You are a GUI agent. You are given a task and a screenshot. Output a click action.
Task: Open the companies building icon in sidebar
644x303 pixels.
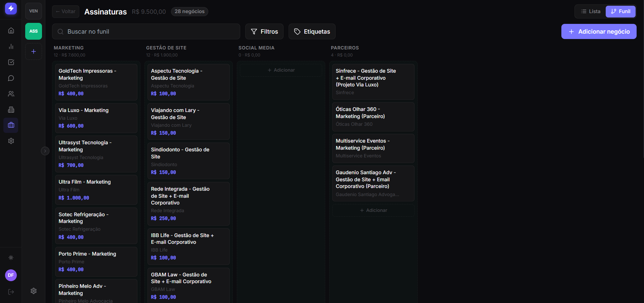coord(11,110)
